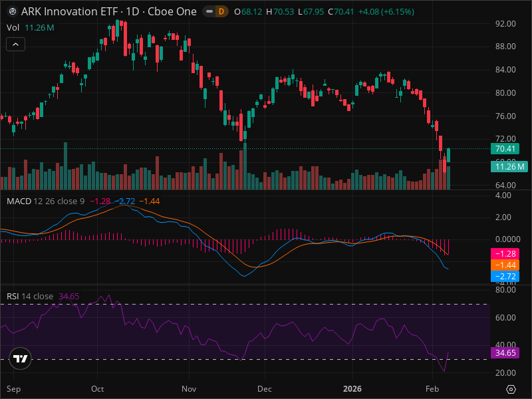532x399 pixels.
Task: Click the 76.00 price scale label
Action: click(505, 116)
